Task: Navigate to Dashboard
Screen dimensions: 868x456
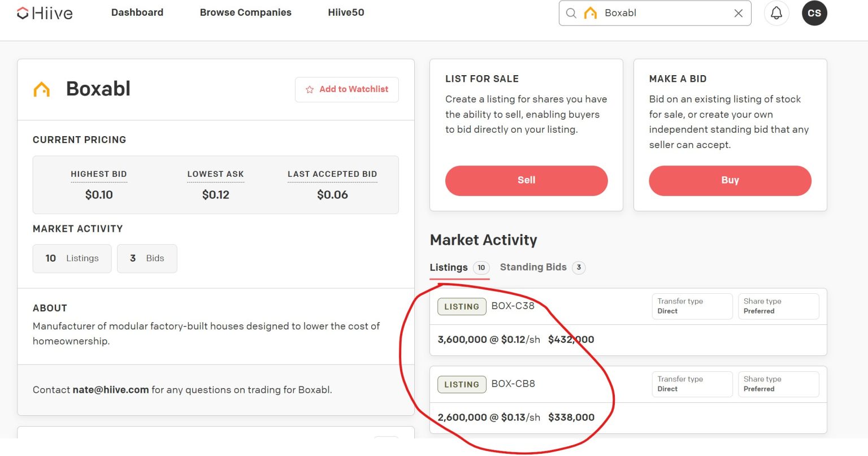Action: (x=137, y=12)
